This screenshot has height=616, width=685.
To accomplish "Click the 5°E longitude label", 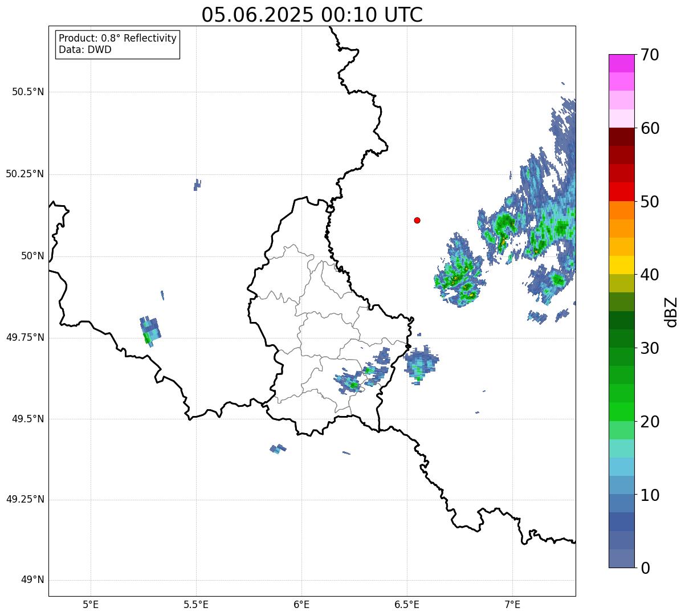I will click(x=91, y=605).
